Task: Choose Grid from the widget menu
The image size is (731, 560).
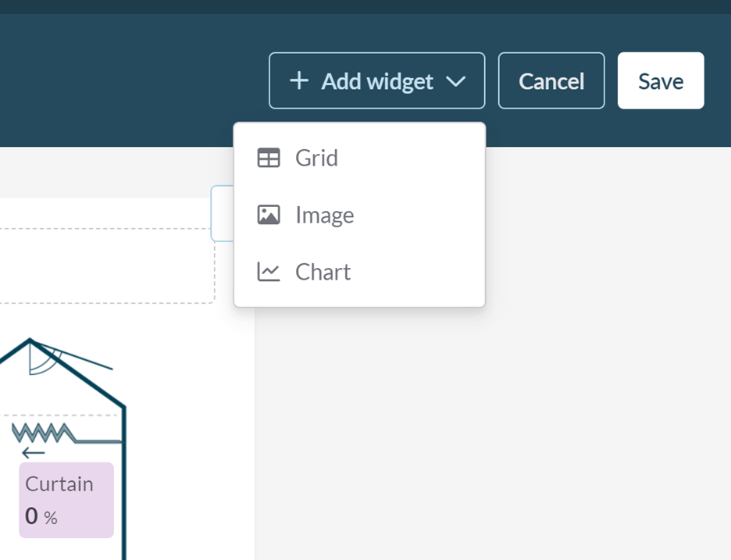Action: pyautogui.click(x=316, y=159)
